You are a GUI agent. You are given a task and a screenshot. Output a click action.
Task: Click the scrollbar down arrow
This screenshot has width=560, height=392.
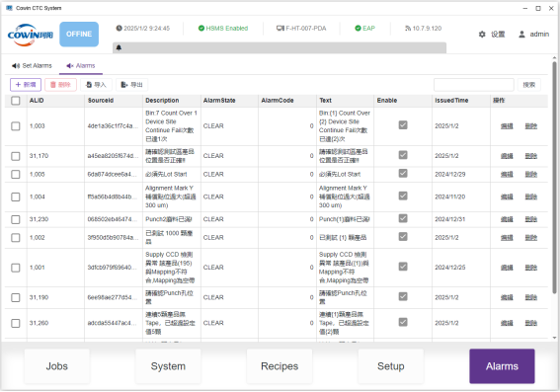(x=554, y=338)
